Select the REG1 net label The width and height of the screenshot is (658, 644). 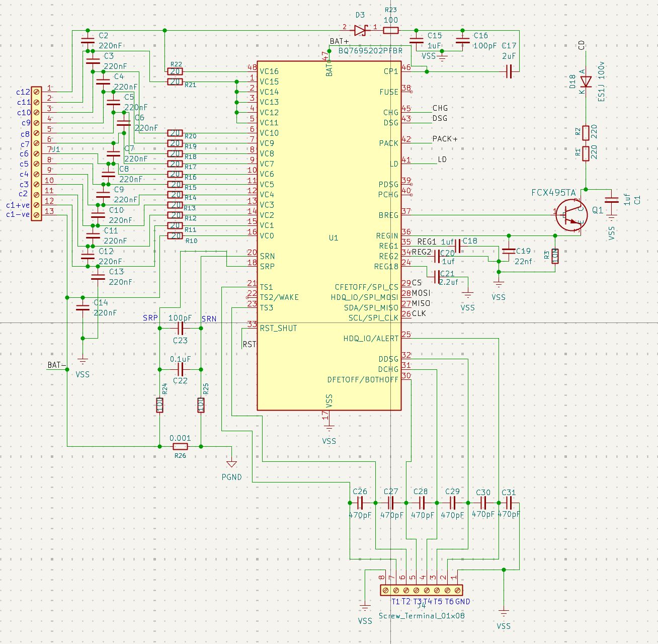tap(427, 242)
